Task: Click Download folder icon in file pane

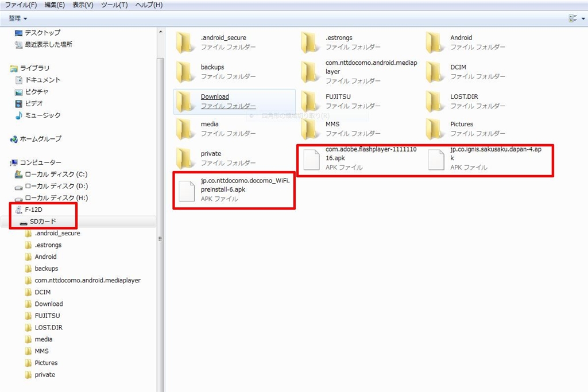Action: (x=185, y=102)
